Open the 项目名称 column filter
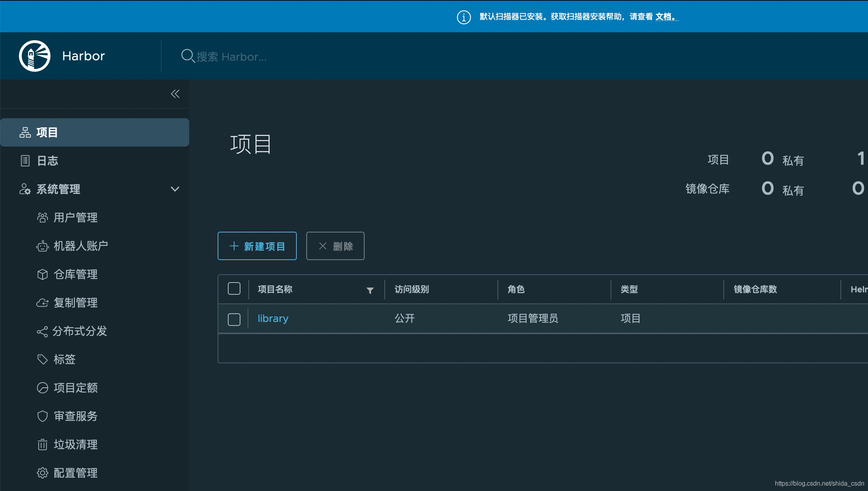The height and width of the screenshot is (491, 868). [370, 290]
